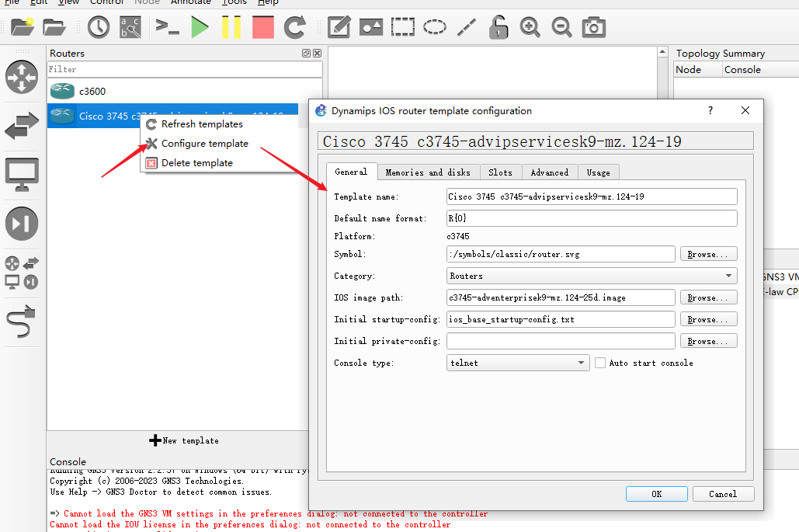
Task: Click the open project folder icon
Action: coord(54,27)
